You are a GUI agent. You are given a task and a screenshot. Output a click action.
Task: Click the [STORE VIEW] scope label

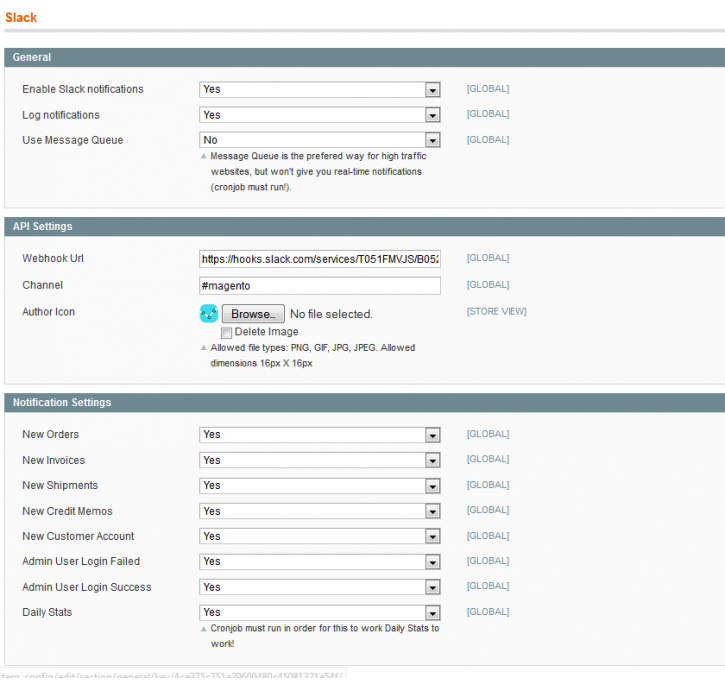(496, 312)
